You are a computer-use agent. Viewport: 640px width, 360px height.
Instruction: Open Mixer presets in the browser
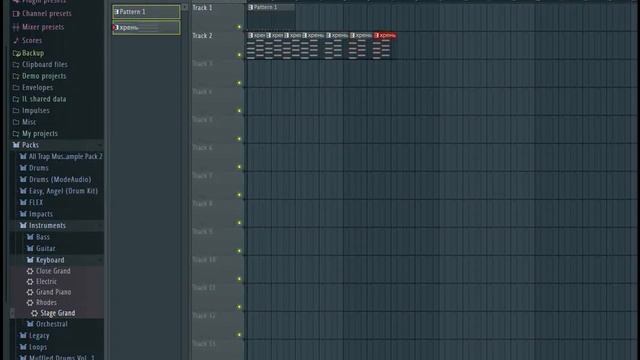[38, 27]
